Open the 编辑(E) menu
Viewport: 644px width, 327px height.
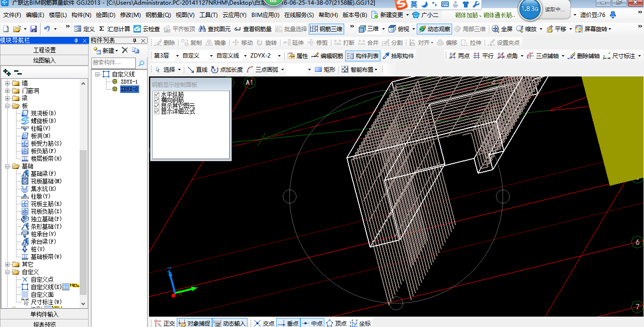[x=35, y=15]
